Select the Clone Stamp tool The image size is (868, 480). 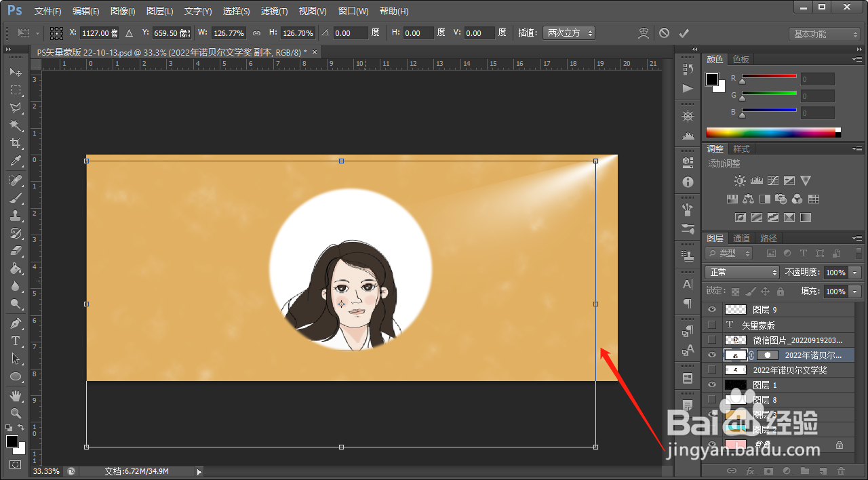pos(16,216)
